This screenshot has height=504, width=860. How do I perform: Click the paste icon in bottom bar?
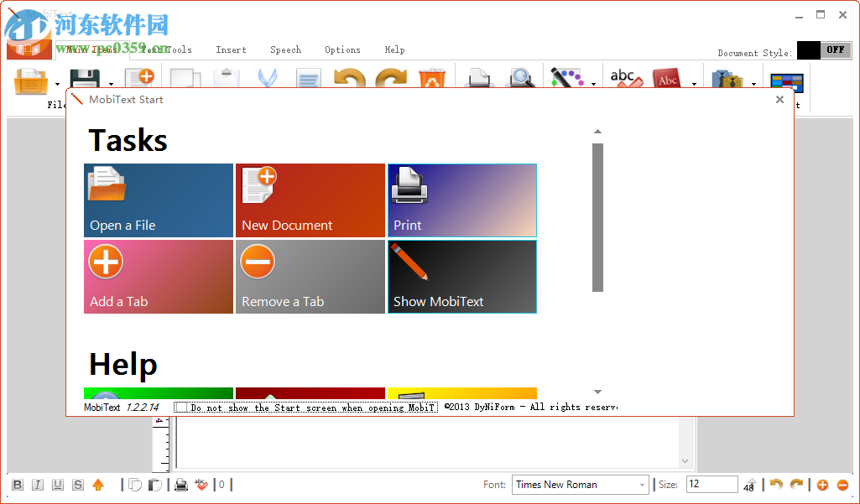tap(155, 485)
